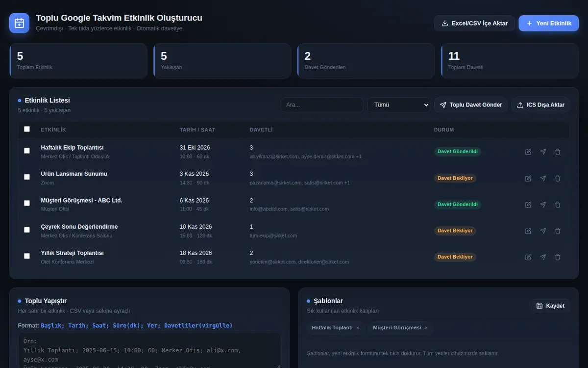The image size is (588, 368).
Task: Send invite for Yıllık Strateji Toplantısı
Action: [x=543, y=257]
